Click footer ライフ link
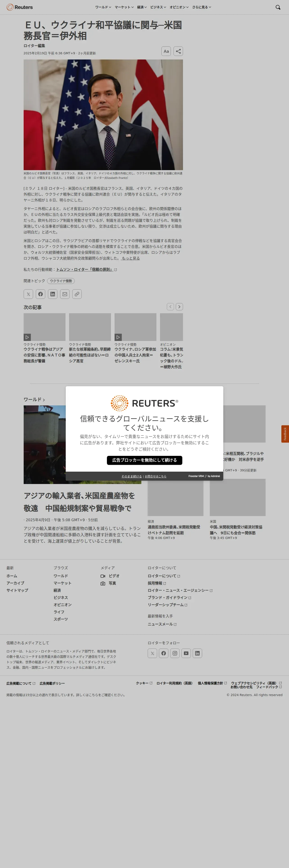 click(59, 612)
